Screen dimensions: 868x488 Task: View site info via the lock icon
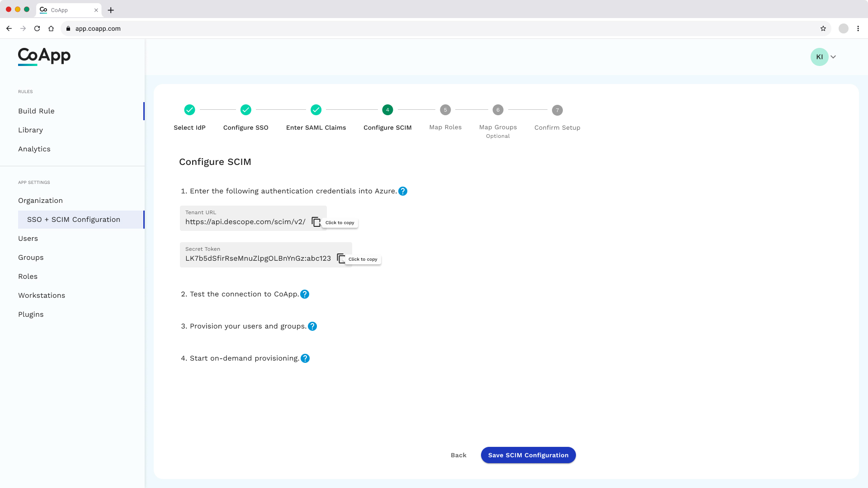[x=68, y=28]
